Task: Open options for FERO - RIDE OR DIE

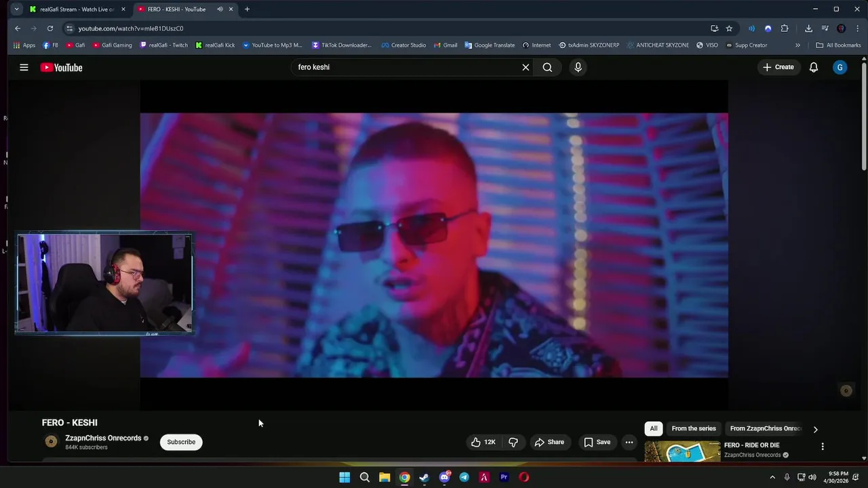Action: pyautogui.click(x=823, y=447)
